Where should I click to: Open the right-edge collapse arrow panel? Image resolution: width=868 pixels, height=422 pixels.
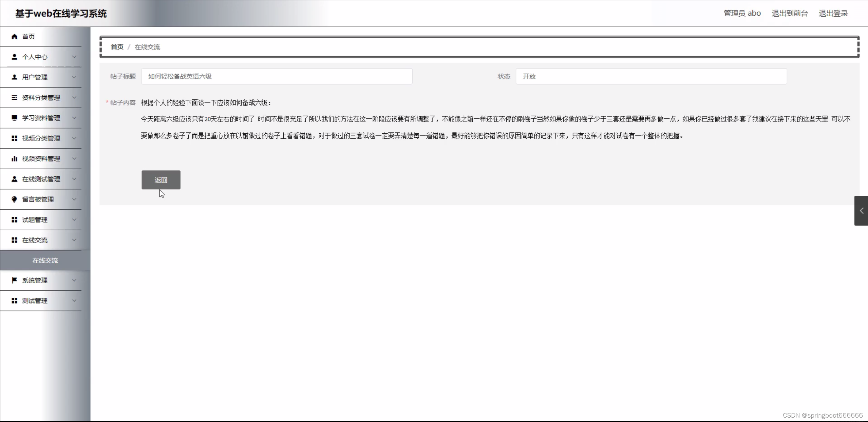pos(861,211)
